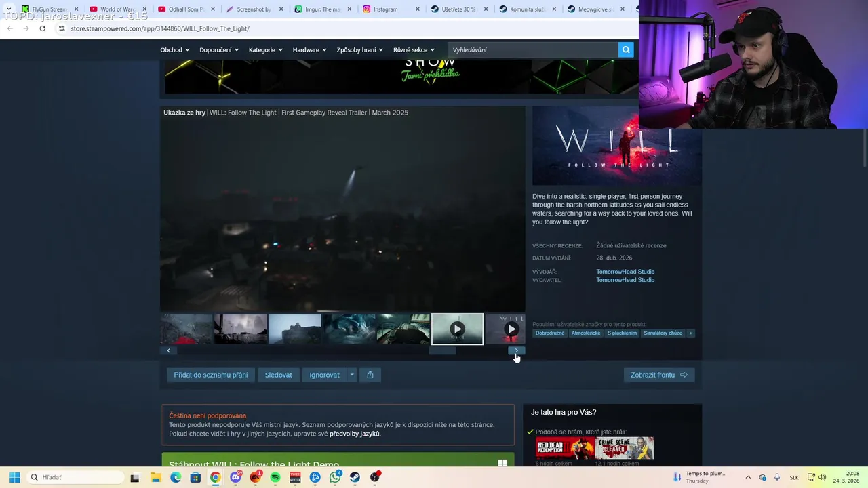The height and width of the screenshot is (488, 868).
Task: Select the Simulátory chůze tag
Action: [663, 333]
